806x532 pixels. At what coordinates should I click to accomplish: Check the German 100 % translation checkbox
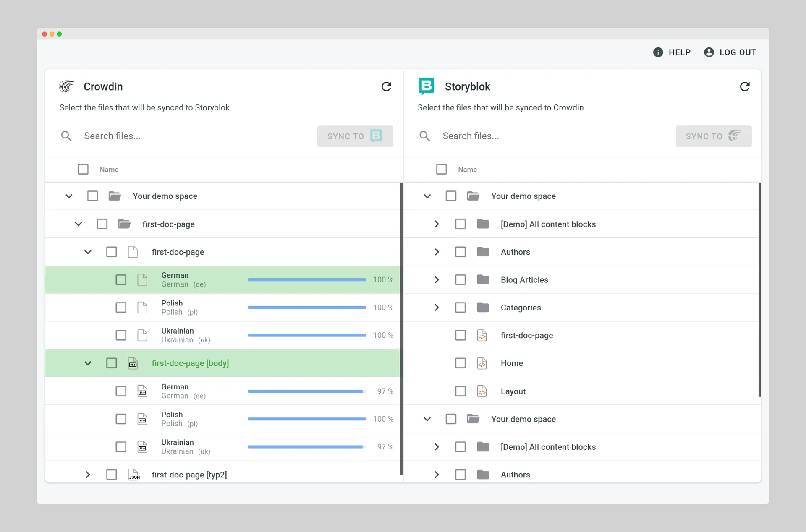pos(121,279)
